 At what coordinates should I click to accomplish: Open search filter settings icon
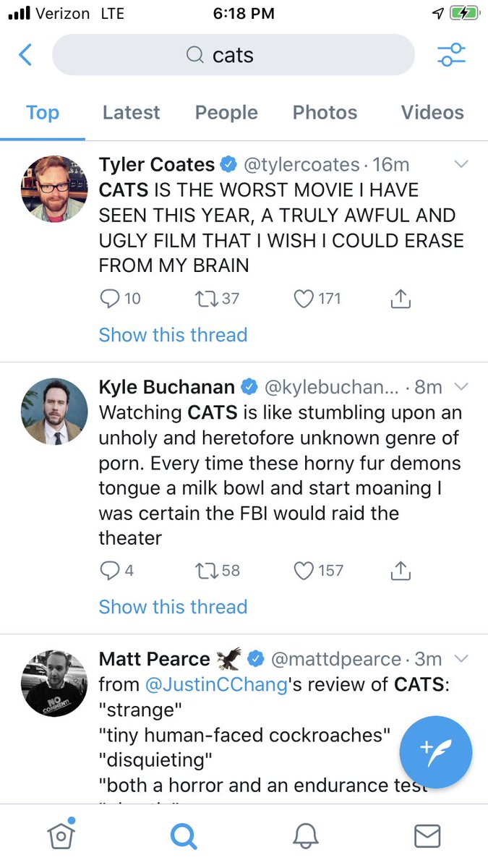click(x=451, y=55)
